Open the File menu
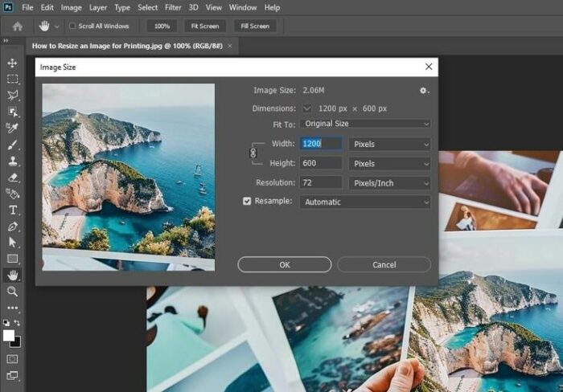Viewport: 563px width, 392px height. tap(27, 7)
